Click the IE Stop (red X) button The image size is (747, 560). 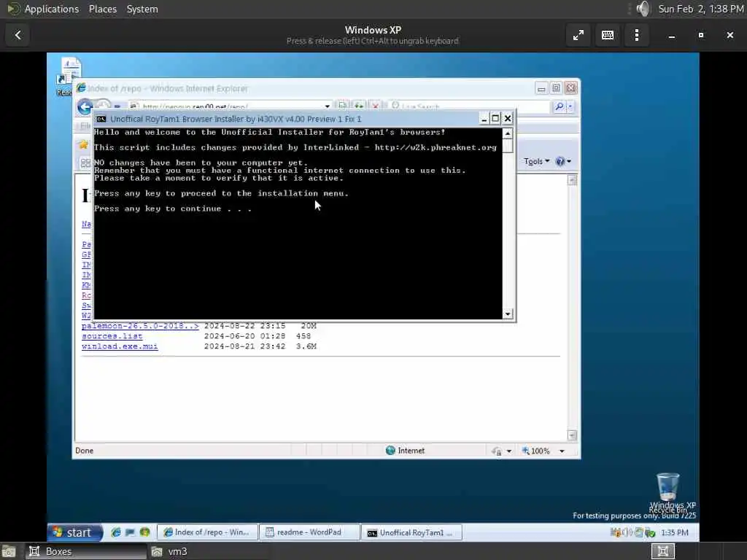coord(376,106)
